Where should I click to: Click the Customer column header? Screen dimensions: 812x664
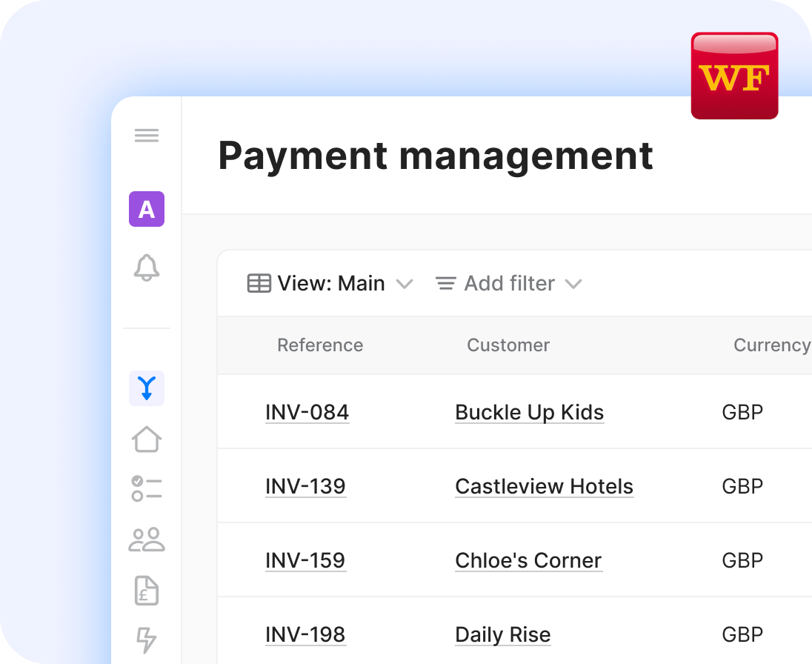tap(508, 345)
